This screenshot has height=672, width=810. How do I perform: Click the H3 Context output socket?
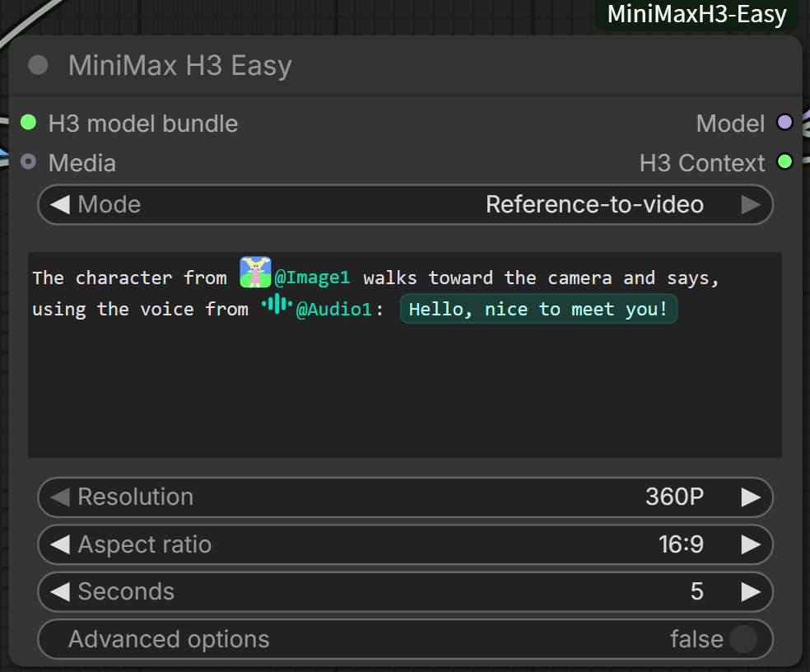tap(784, 161)
